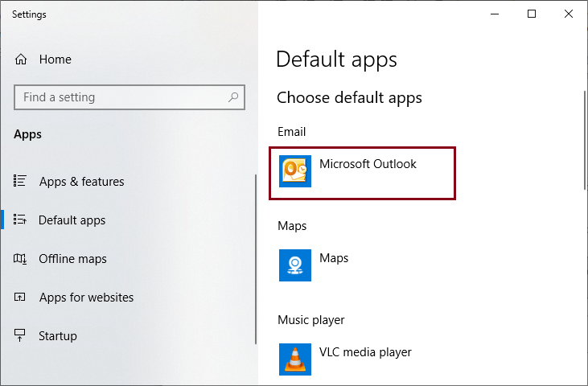Click the VLC cone icon

click(x=295, y=359)
